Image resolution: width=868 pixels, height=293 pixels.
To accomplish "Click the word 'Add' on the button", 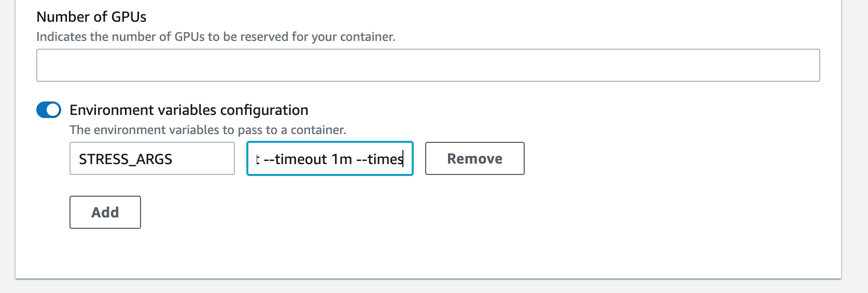I will click(x=105, y=212).
